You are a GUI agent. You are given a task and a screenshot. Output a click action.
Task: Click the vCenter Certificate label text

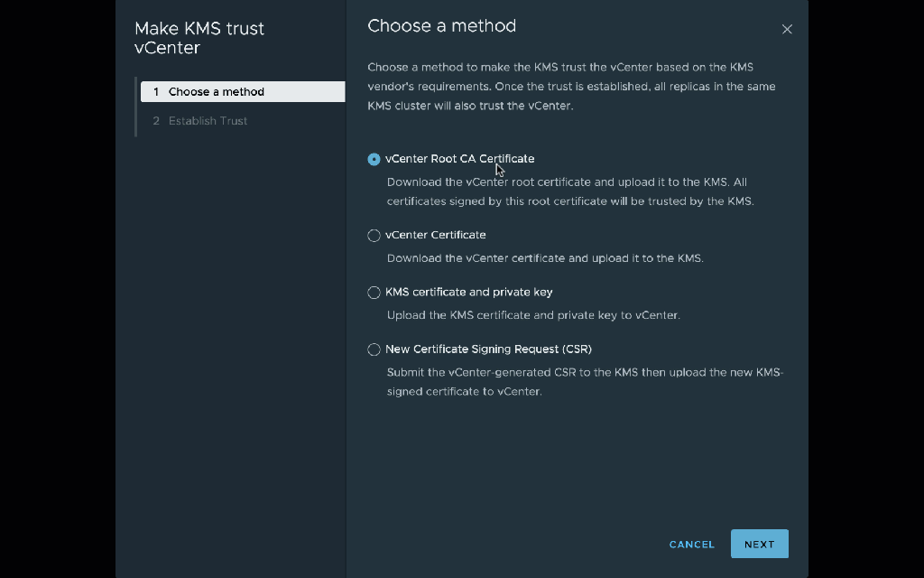click(435, 235)
